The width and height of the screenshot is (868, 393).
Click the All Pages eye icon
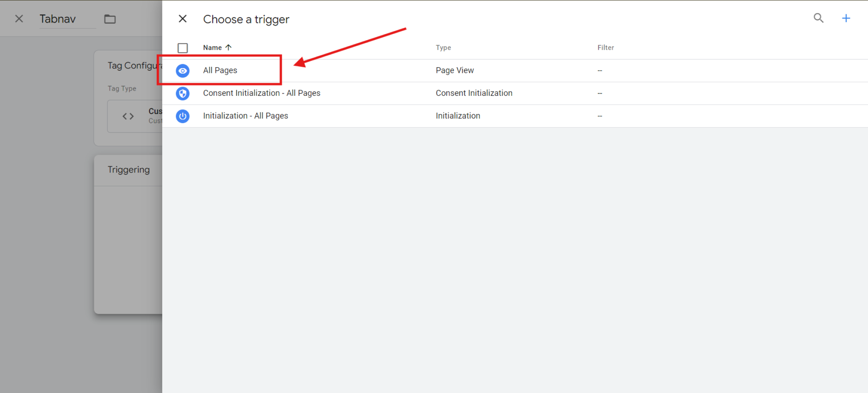[x=182, y=71]
